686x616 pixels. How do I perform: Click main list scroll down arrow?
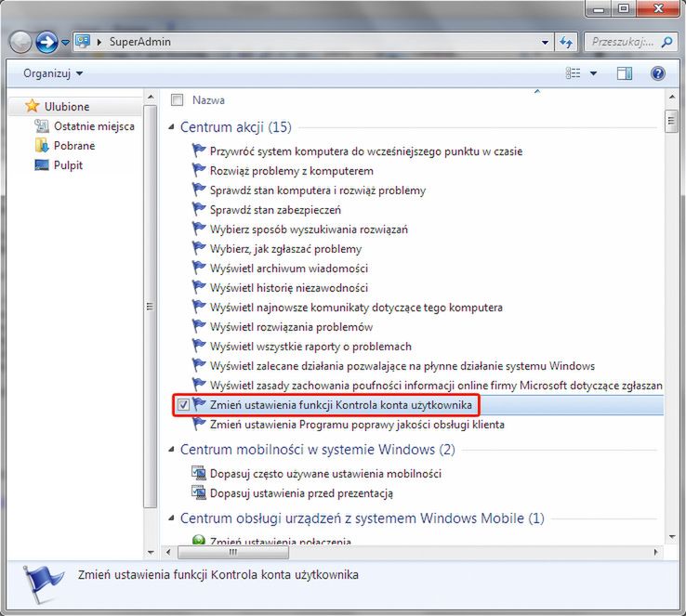click(x=671, y=537)
